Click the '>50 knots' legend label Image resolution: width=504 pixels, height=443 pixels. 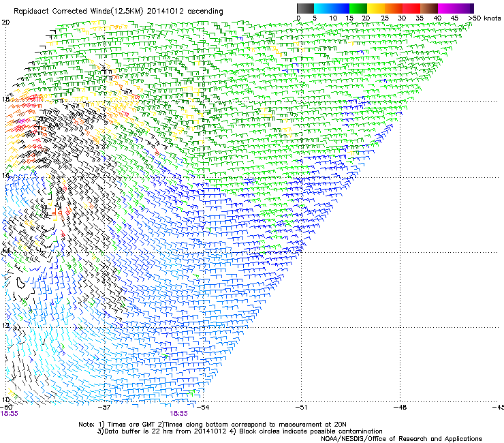pyautogui.click(x=484, y=18)
